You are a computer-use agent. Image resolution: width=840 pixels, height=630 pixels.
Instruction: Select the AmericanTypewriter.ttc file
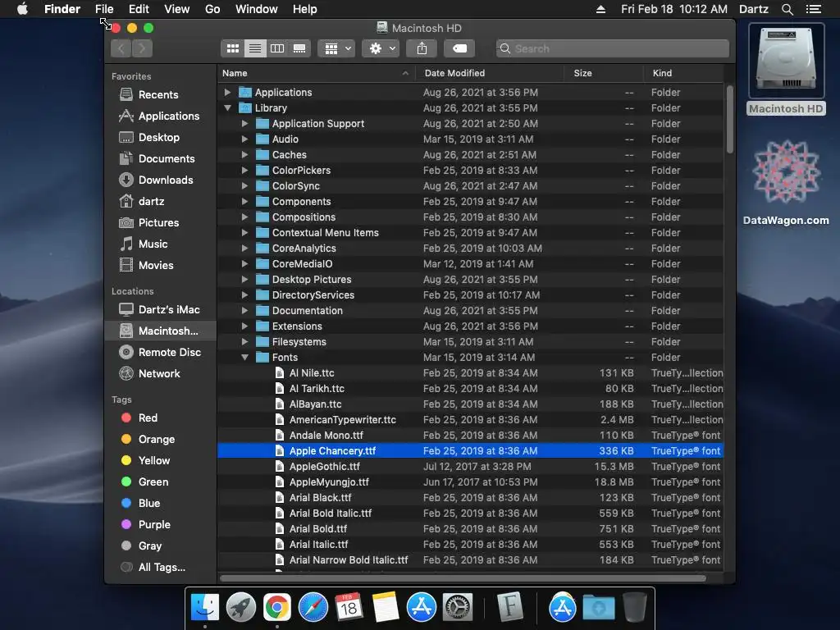pos(470,419)
